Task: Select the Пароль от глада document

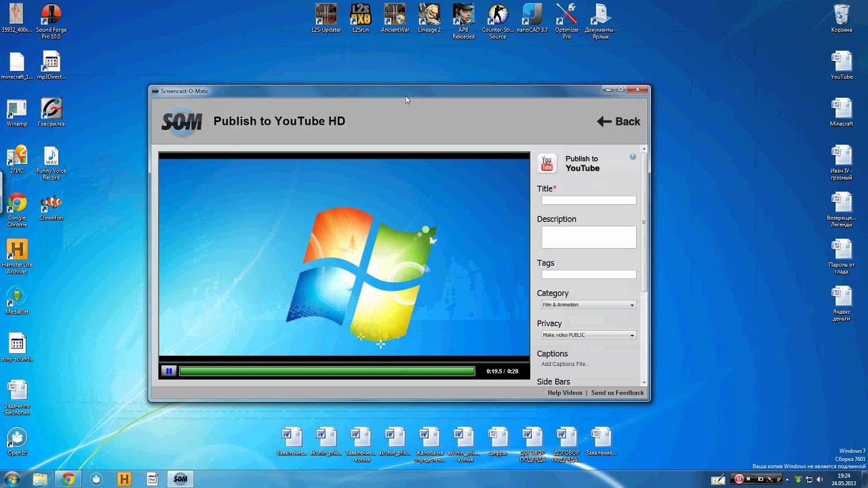Action: pyautogui.click(x=842, y=257)
